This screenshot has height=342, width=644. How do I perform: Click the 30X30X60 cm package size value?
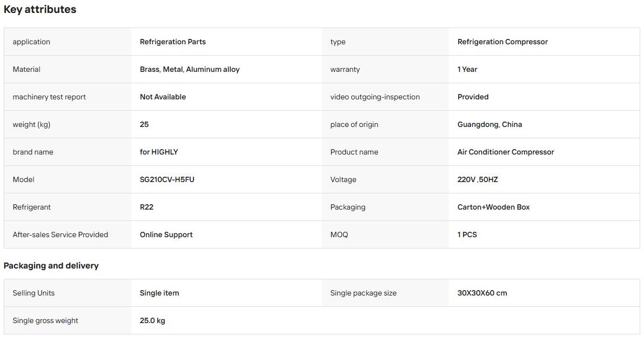coord(482,293)
